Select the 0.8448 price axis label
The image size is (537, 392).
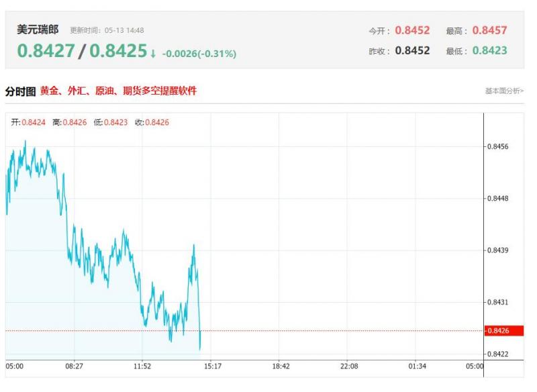(x=497, y=199)
